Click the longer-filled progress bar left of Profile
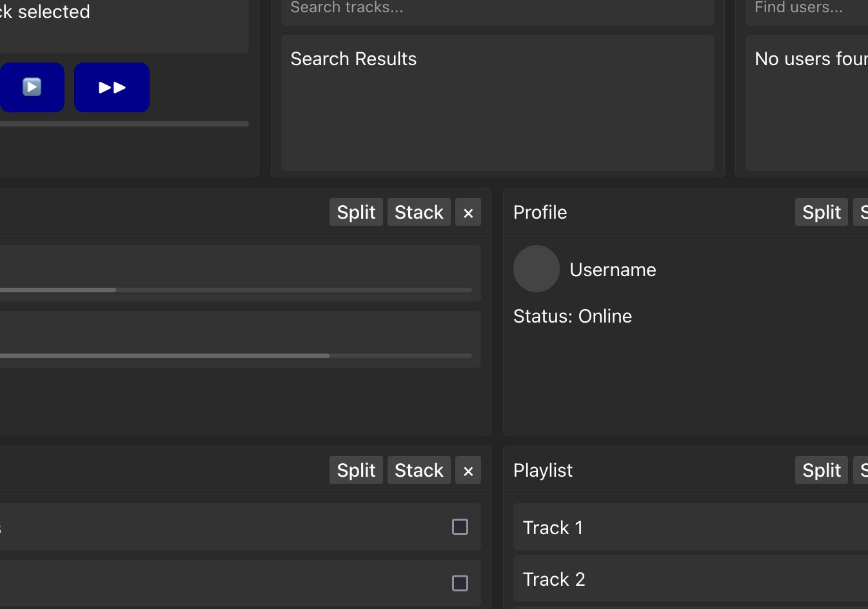The width and height of the screenshot is (868, 609). [236, 355]
